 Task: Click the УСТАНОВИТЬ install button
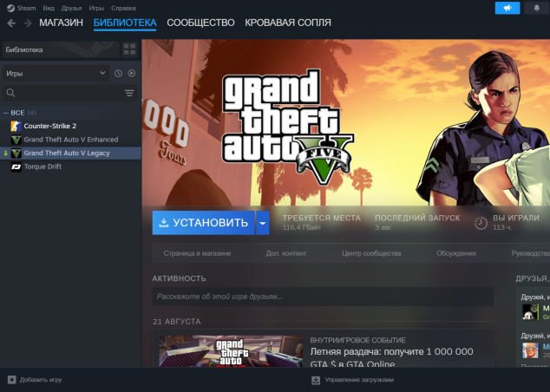pyautogui.click(x=204, y=223)
